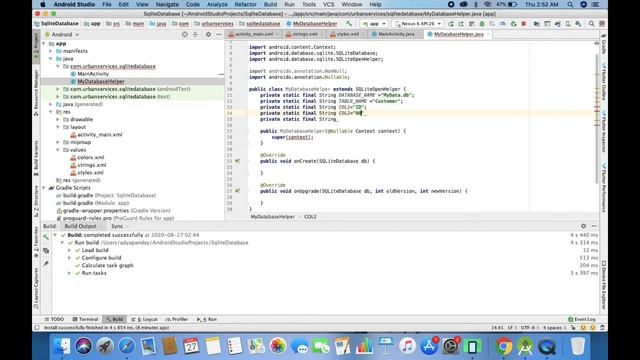
Task: Open the app run configuration dropdown
Action: tap(374, 24)
